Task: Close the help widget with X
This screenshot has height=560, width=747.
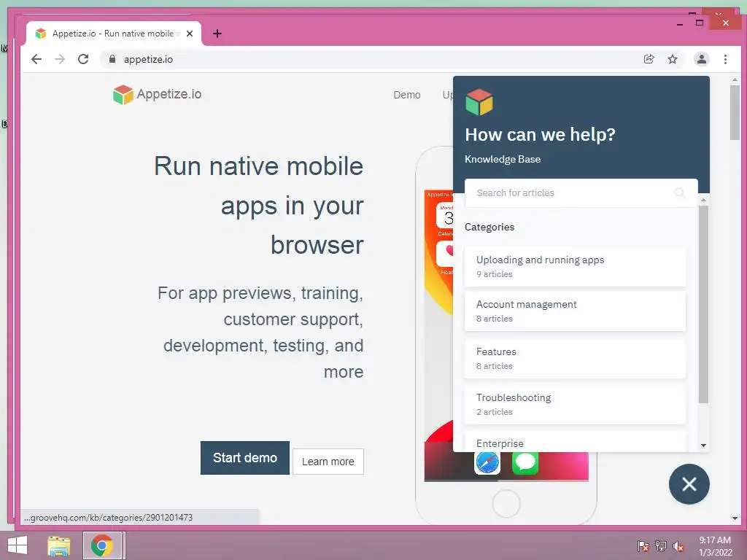Action: click(x=689, y=484)
